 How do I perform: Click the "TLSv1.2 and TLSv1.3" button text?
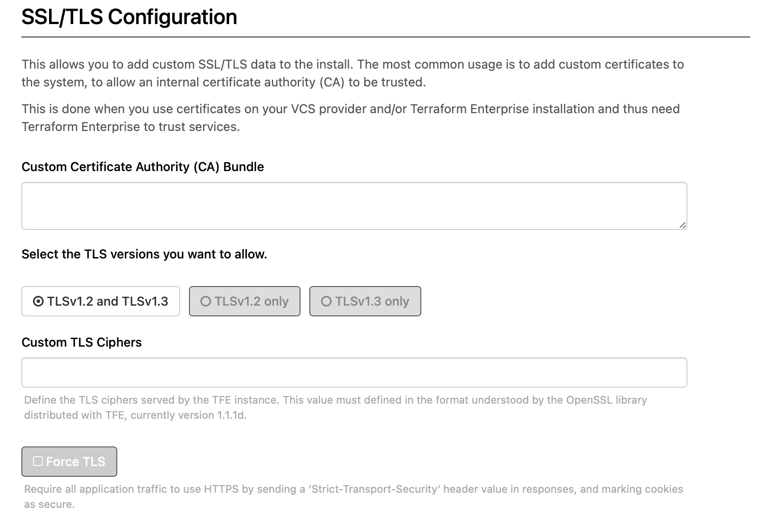click(x=107, y=302)
